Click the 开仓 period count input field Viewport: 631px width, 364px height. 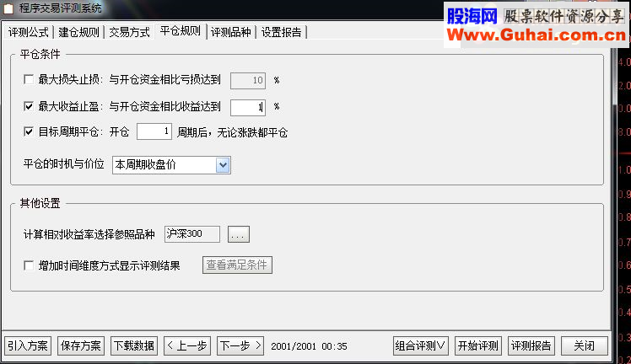pyautogui.click(x=154, y=131)
